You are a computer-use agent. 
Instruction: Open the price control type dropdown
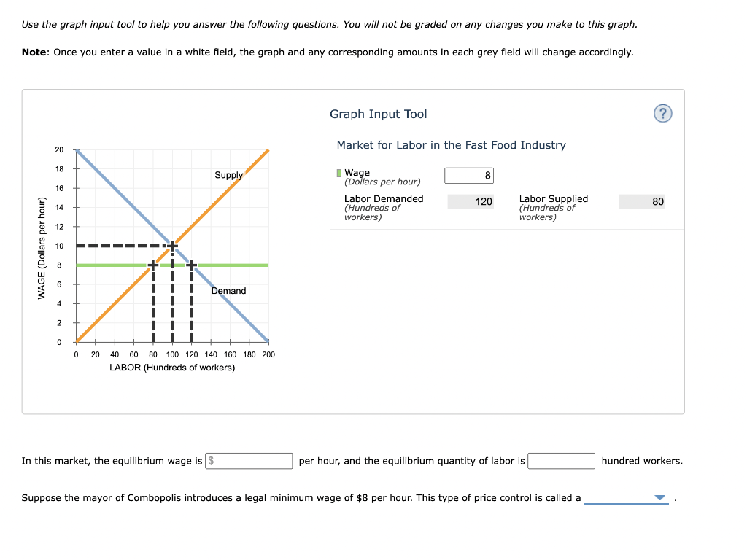click(626, 498)
